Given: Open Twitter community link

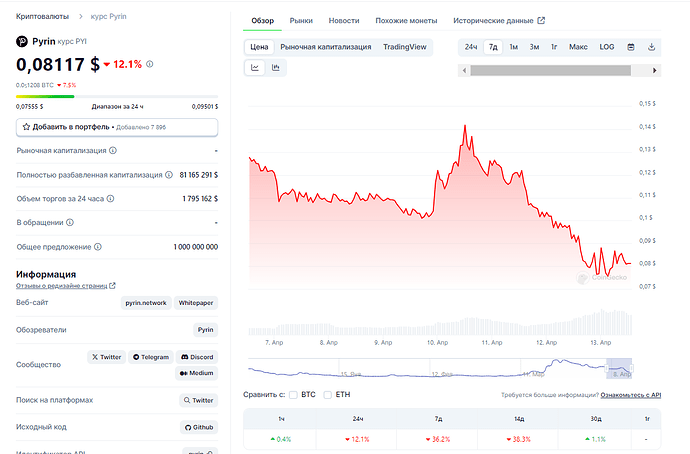Looking at the screenshot, I should [106, 357].
